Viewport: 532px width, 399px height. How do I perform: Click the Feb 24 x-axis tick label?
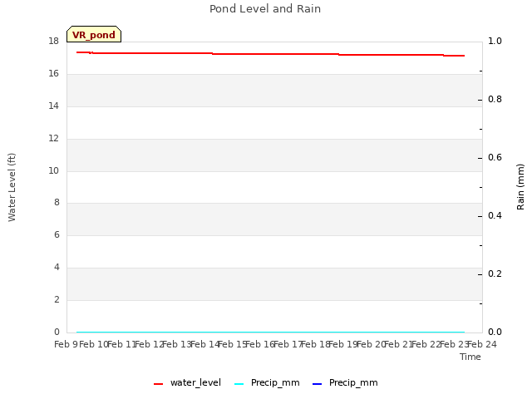pos(482,344)
